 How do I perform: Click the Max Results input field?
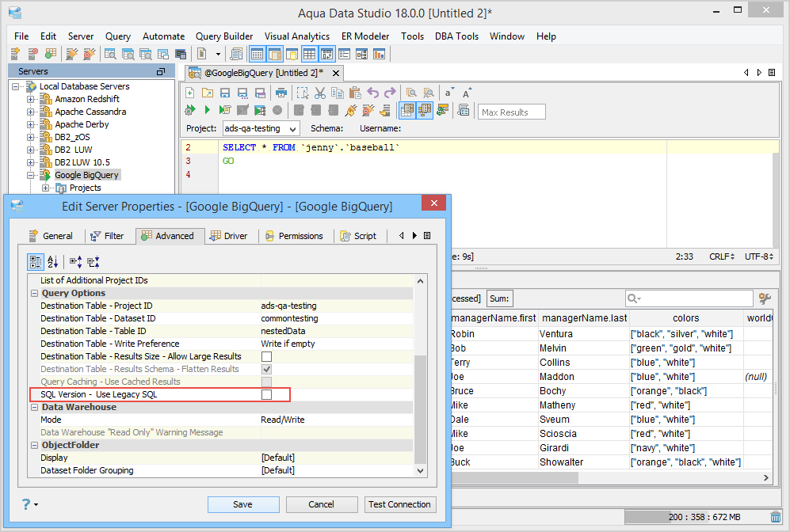click(512, 112)
